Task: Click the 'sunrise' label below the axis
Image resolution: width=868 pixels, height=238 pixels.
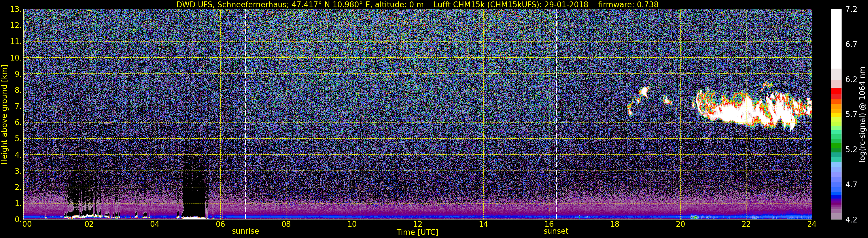Action: (x=245, y=231)
